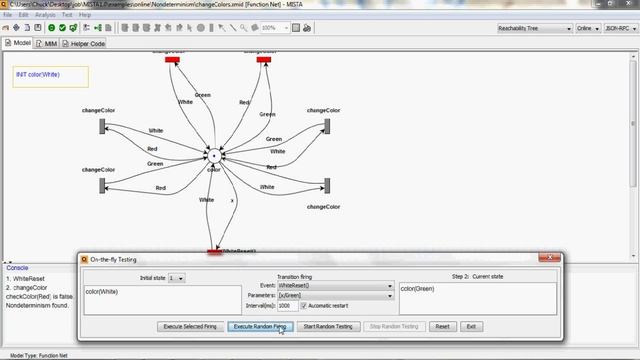Click the changeColor transition with Red and White arcs
This screenshot has height=360, width=640.
[327, 185]
